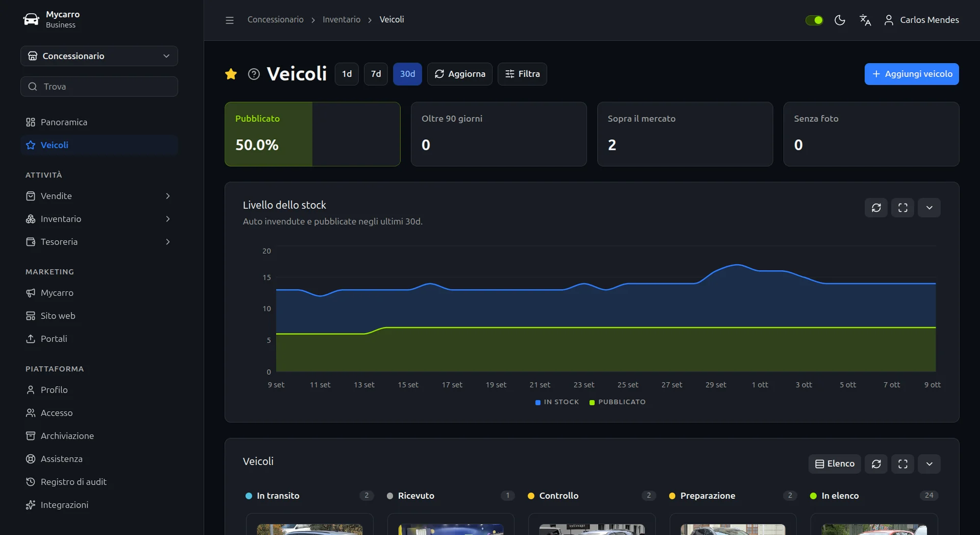Switch to dark mode moon icon
This screenshot has width=980, height=535.
(x=840, y=20)
